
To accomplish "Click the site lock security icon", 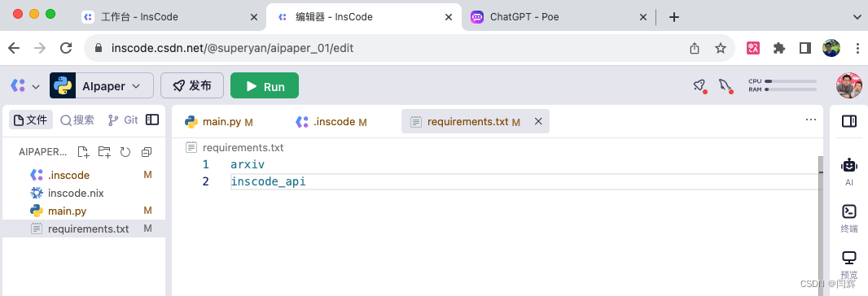I will [99, 48].
